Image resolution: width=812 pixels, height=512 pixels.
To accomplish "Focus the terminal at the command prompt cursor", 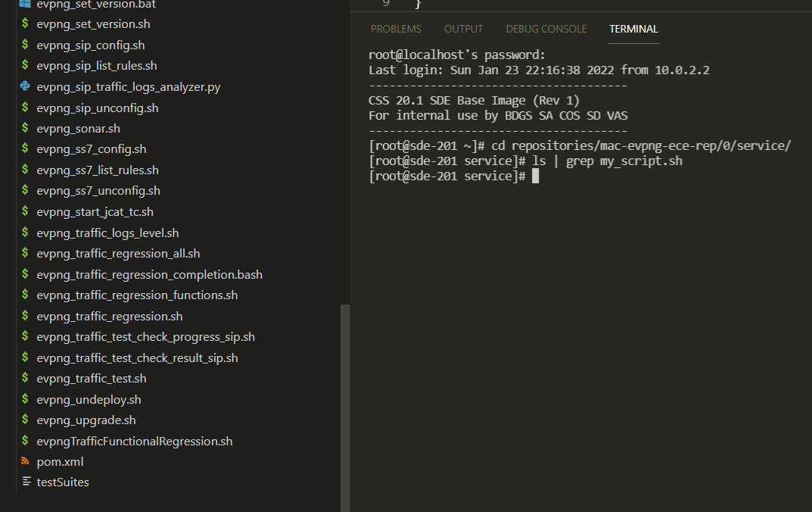I will click(536, 176).
